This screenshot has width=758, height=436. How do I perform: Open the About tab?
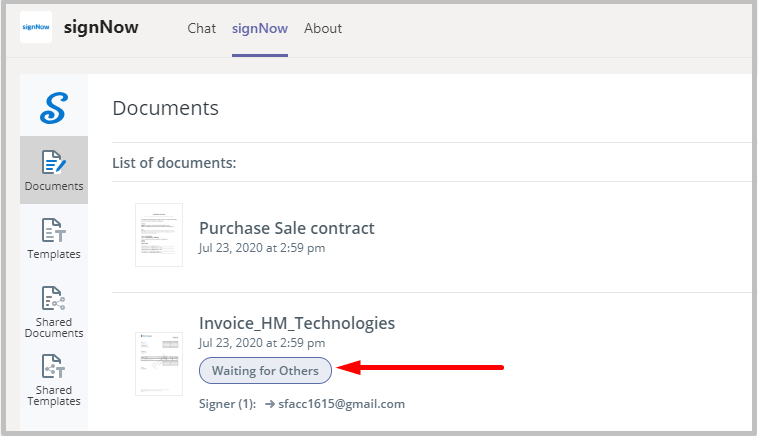(x=323, y=29)
